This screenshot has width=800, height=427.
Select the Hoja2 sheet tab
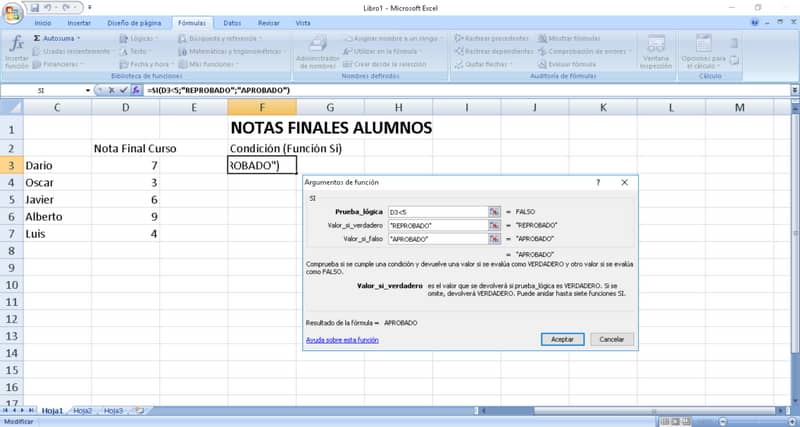point(83,411)
